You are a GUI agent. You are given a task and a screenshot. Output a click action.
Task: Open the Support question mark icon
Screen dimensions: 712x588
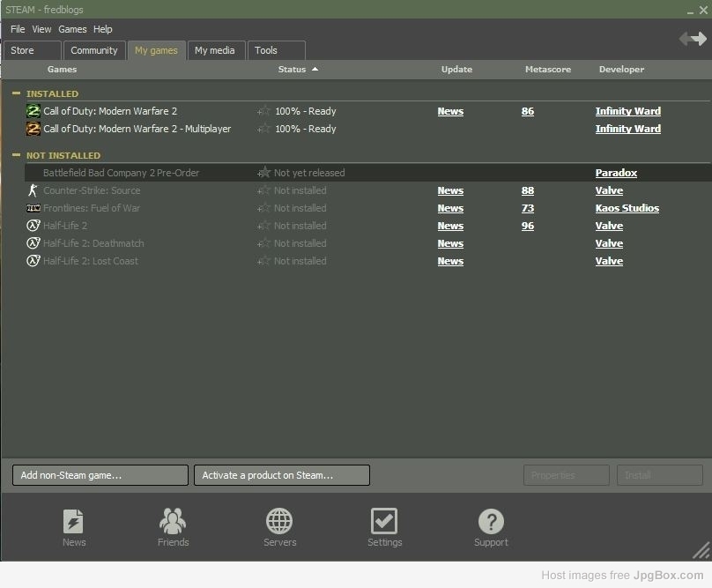(x=491, y=521)
